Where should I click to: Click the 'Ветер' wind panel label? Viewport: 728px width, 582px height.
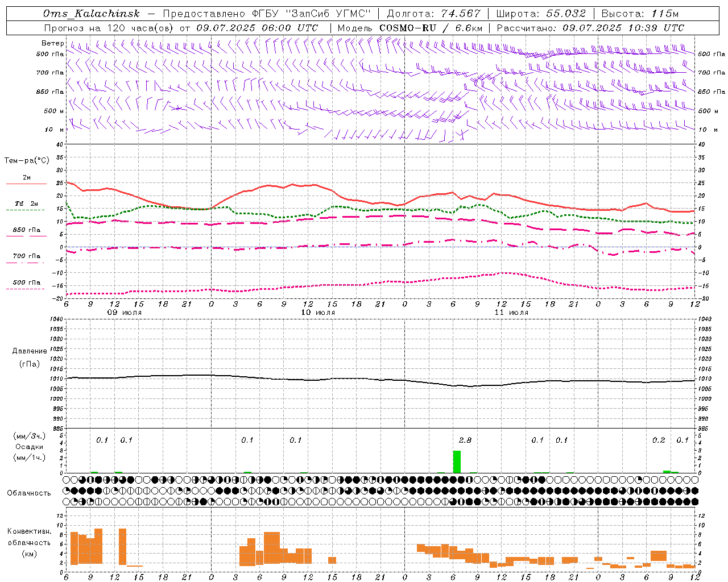(x=53, y=43)
